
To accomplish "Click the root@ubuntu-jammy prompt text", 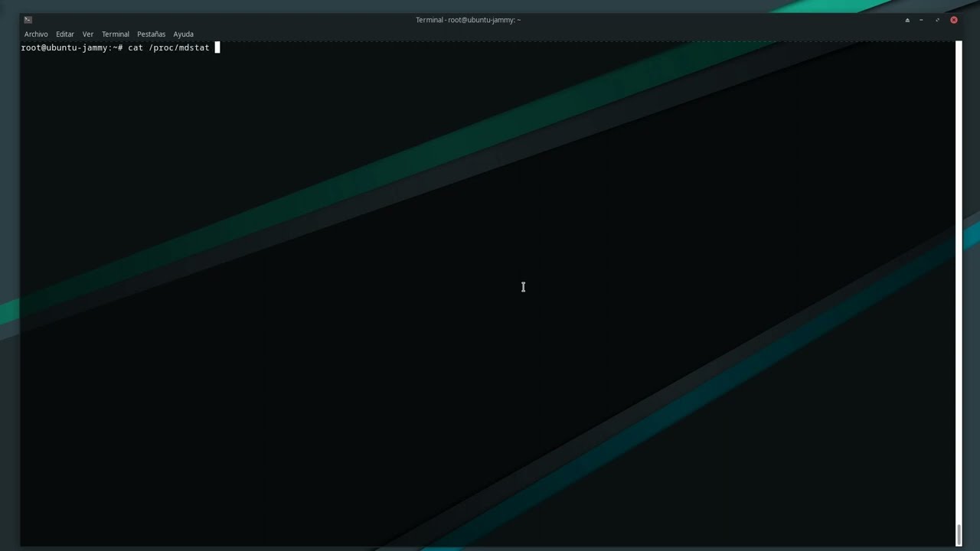I will click(x=72, y=47).
